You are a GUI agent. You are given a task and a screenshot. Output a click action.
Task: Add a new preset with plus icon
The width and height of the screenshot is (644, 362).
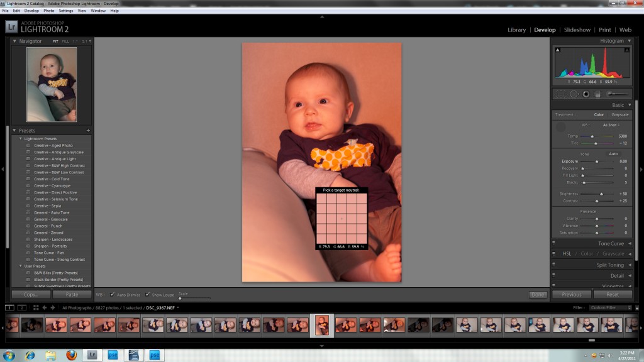(x=88, y=131)
